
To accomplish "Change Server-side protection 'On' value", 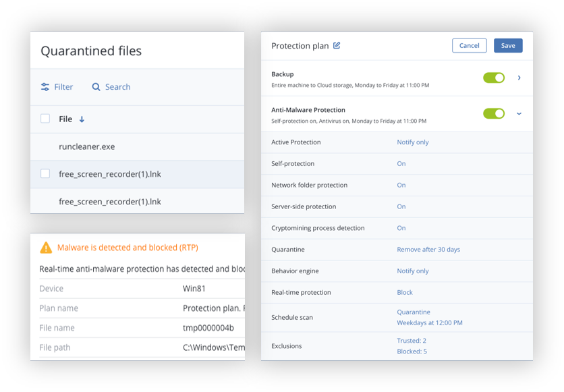I will click(401, 206).
